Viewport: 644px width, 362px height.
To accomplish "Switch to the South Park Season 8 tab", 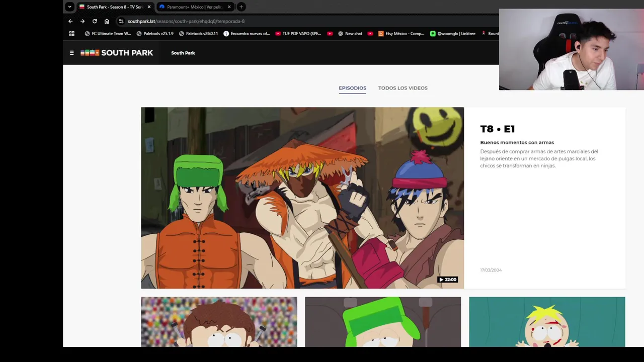I will coord(115,7).
